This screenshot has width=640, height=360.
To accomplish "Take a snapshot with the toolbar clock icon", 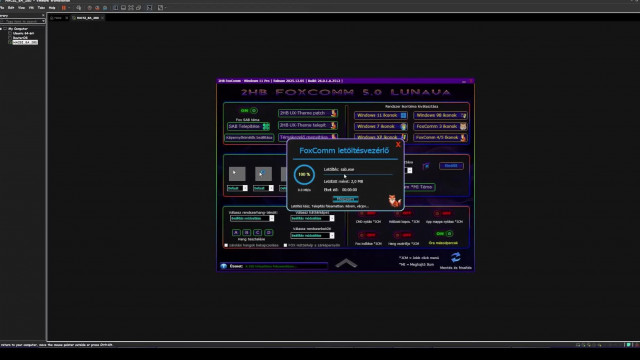I will point(89,8).
